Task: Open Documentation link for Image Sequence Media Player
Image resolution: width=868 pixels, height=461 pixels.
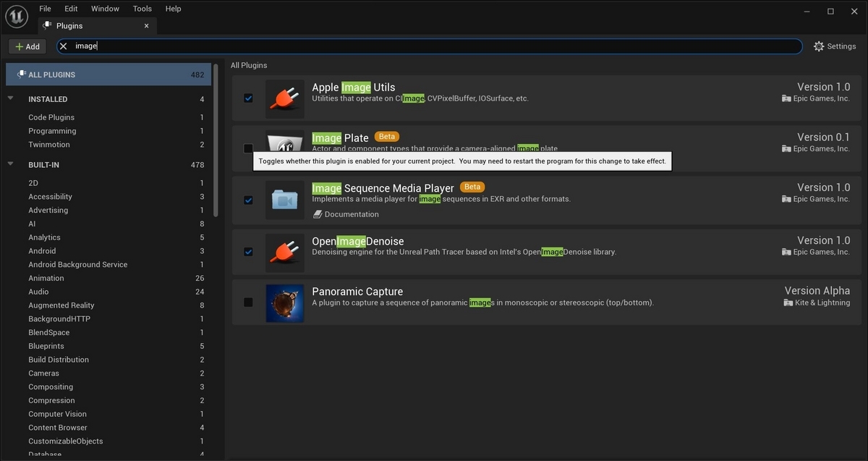Action: tap(352, 214)
